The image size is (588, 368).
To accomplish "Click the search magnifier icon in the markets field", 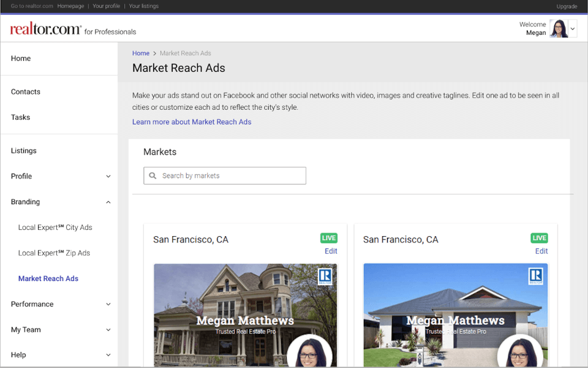I will click(x=153, y=176).
